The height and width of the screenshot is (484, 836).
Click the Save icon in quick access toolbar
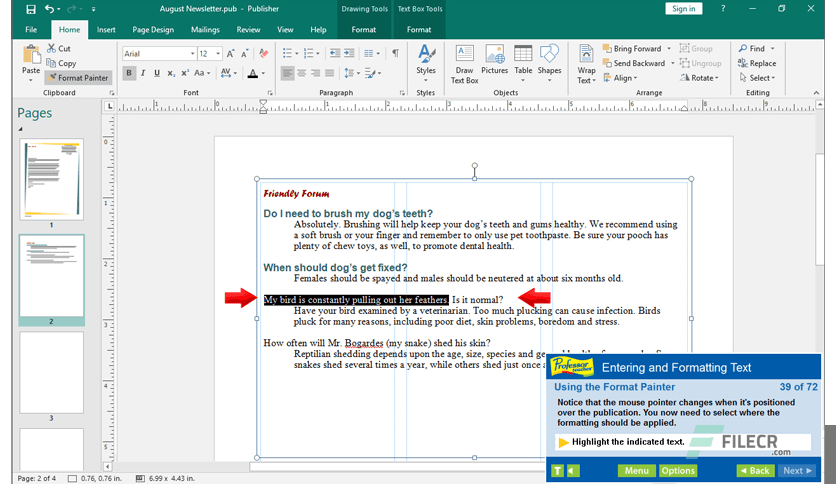click(x=31, y=9)
